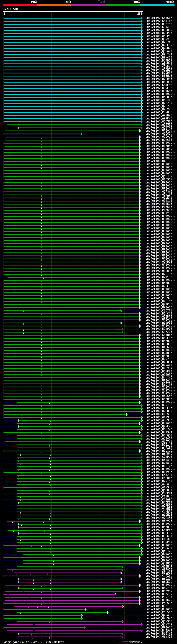177x644 pixels.
Task: Open the UniRef100_B9HTW4 hit
Action: (159, 54)
